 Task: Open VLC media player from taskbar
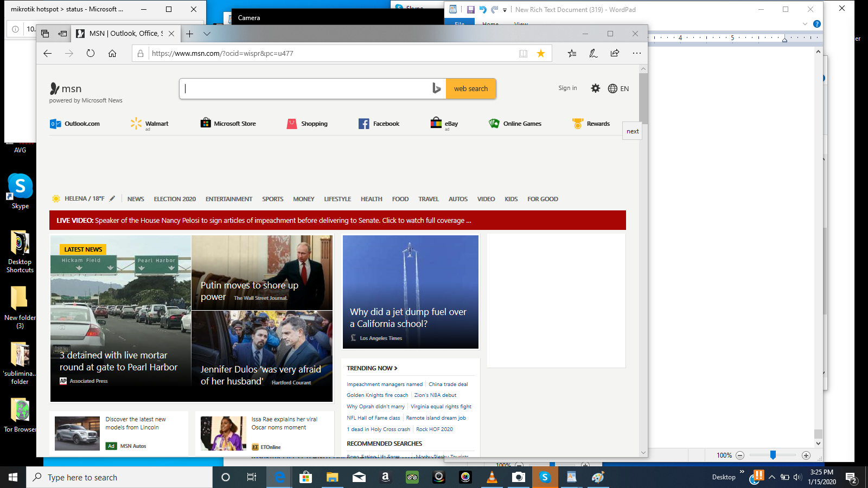(492, 477)
